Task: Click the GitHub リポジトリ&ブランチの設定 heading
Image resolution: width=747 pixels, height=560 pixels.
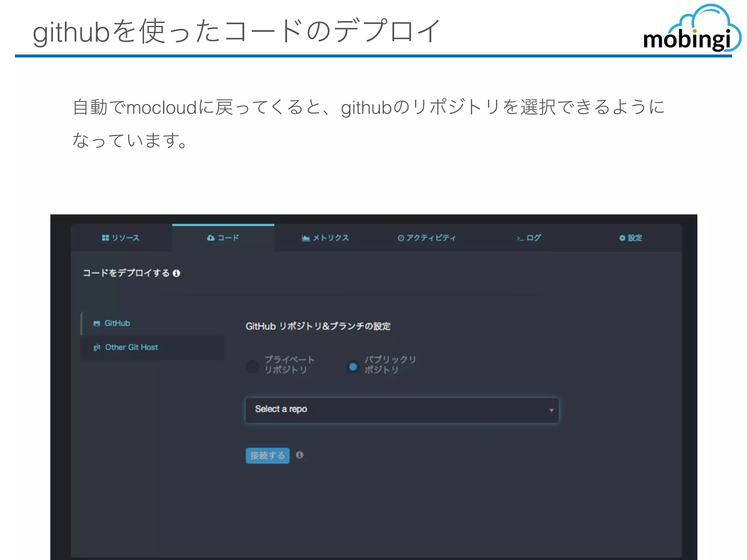Action: pyautogui.click(x=318, y=326)
